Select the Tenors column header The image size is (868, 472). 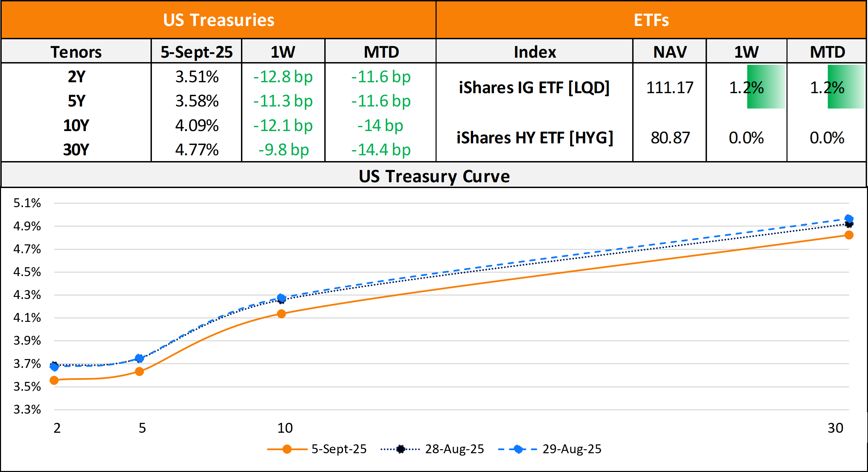pyautogui.click(x=76, y=52)
